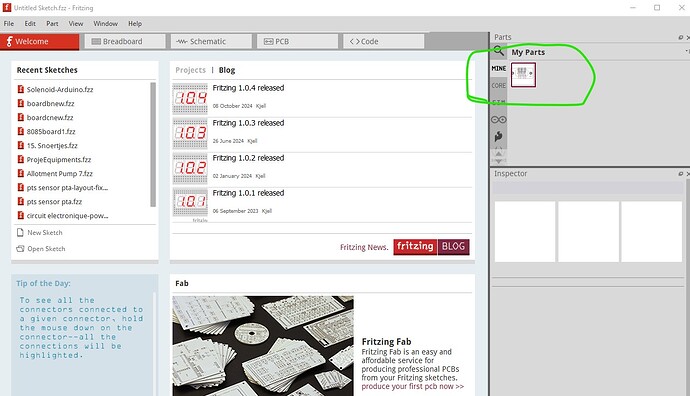Open recent sketch boardcnew.fzz
Screen dimensions: 690x396
50,117
